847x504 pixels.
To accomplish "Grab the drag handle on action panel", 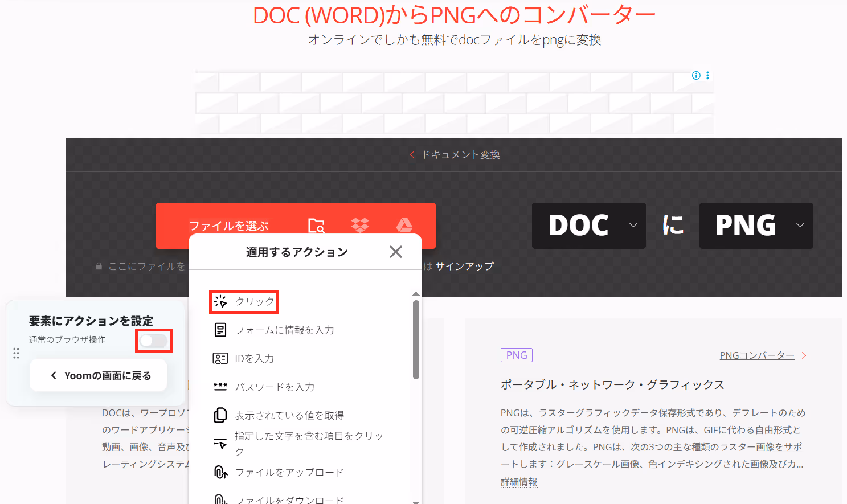I will [16, 354].
